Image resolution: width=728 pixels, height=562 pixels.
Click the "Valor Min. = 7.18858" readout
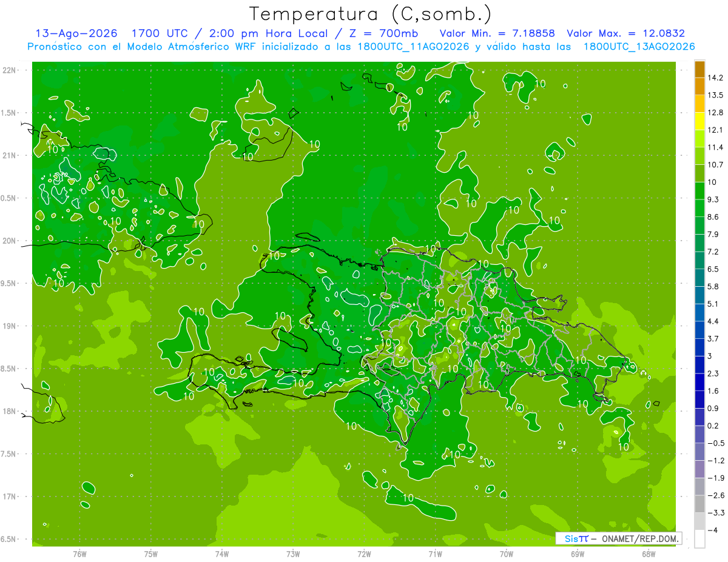[497, 33]
